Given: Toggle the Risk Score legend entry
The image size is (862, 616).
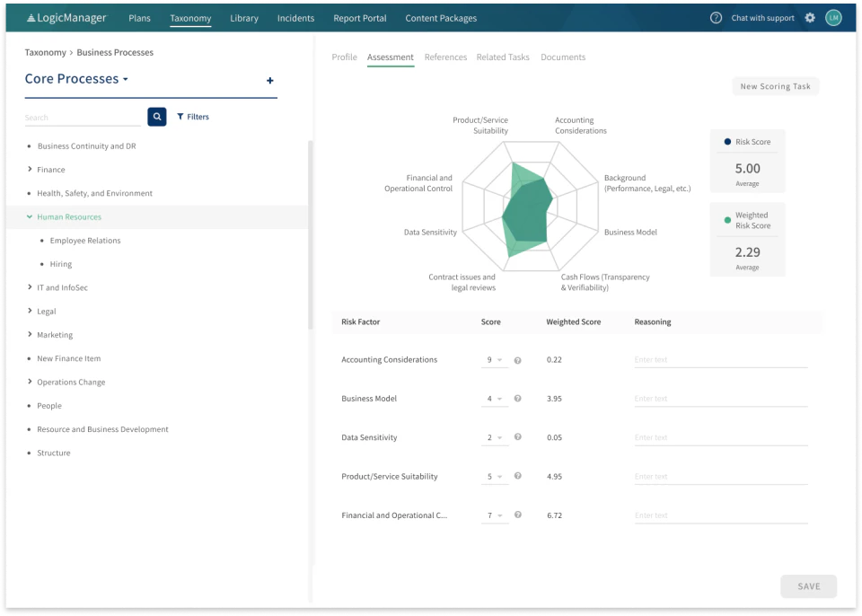Looking at the screenshot, I should coord(747,141).
